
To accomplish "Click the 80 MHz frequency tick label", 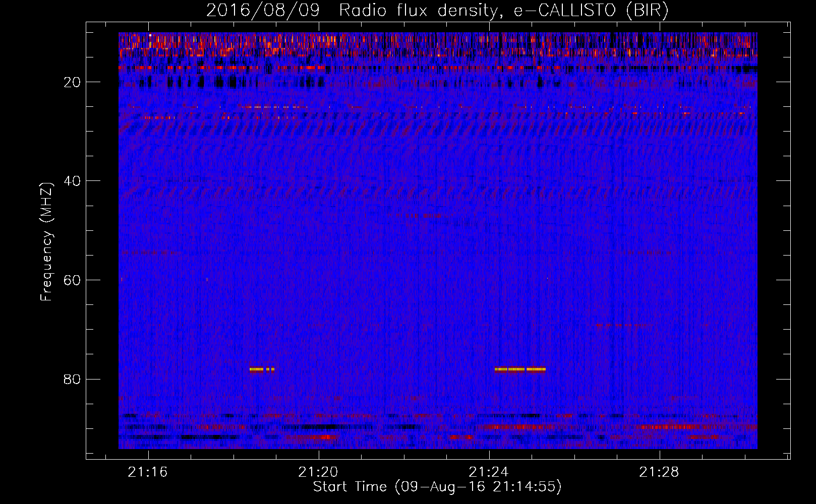I will [73, 379].
